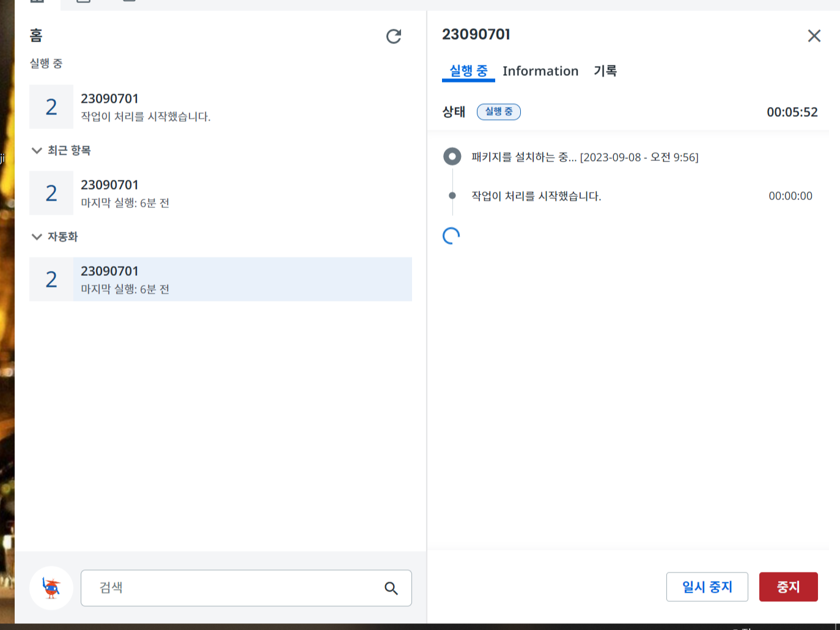Collapse the 최근 항목 section
Viewport: 840px width, 630px height.
tap(37, 150)
